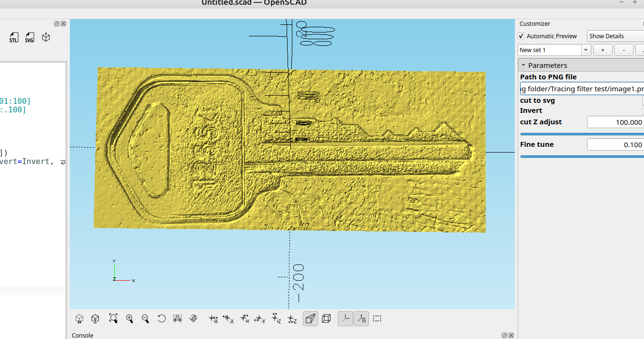Toggle the Show Axes button
The width and height of the screenshot is (644, 339).
coord(346,318)
